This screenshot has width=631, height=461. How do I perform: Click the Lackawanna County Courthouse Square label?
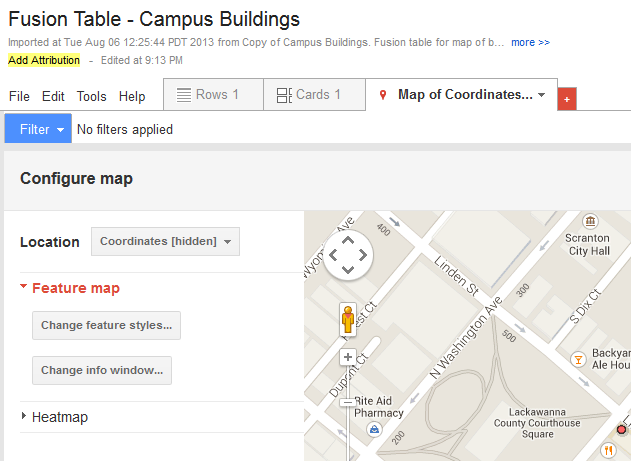coord(537,423)
